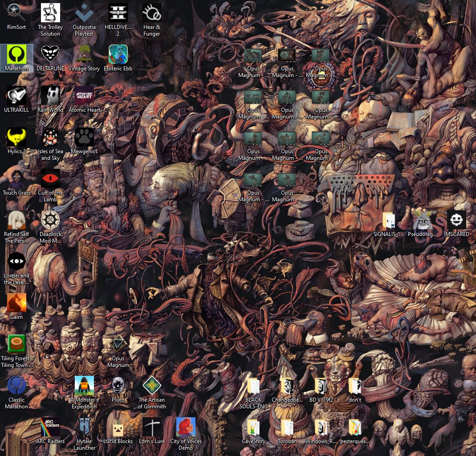Screen dimensions: 476x456
Task: Select the DELTARUNE heart icon
Action: coord(50,54)
